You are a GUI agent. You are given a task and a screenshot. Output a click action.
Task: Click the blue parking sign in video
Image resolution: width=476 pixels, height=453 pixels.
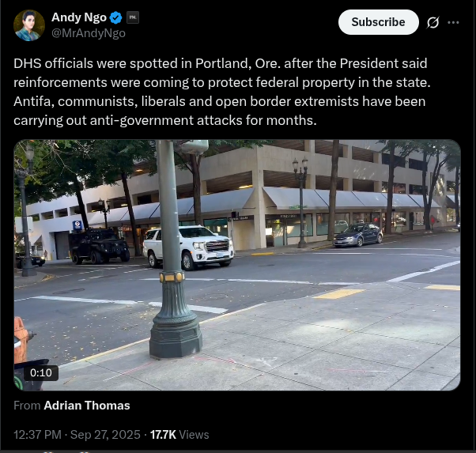77,225
